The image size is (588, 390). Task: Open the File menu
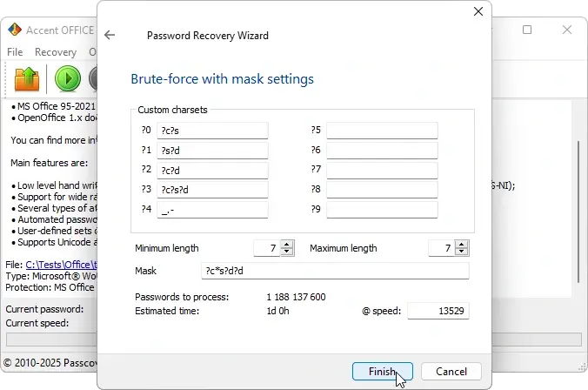tap(15, 52)
